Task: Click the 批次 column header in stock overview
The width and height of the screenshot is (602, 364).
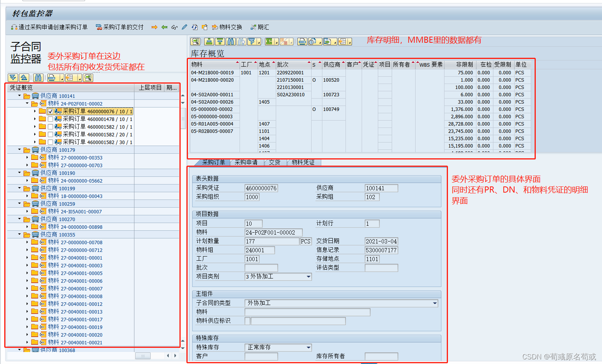Action: (293, 64)
